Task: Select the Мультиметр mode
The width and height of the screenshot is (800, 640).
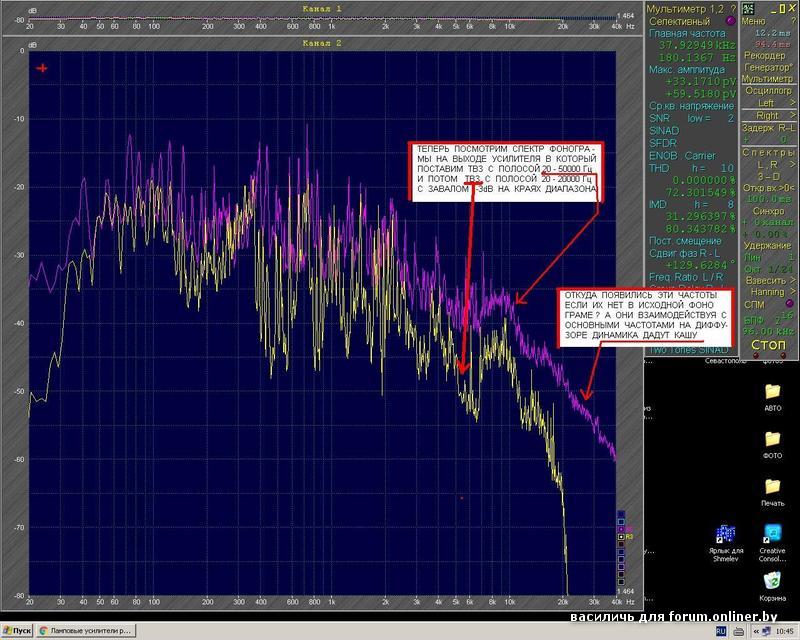Action: 768,78
